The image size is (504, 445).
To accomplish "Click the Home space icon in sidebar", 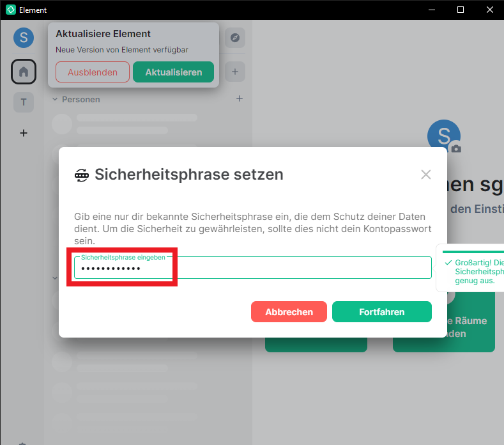I will click(24, 72).
